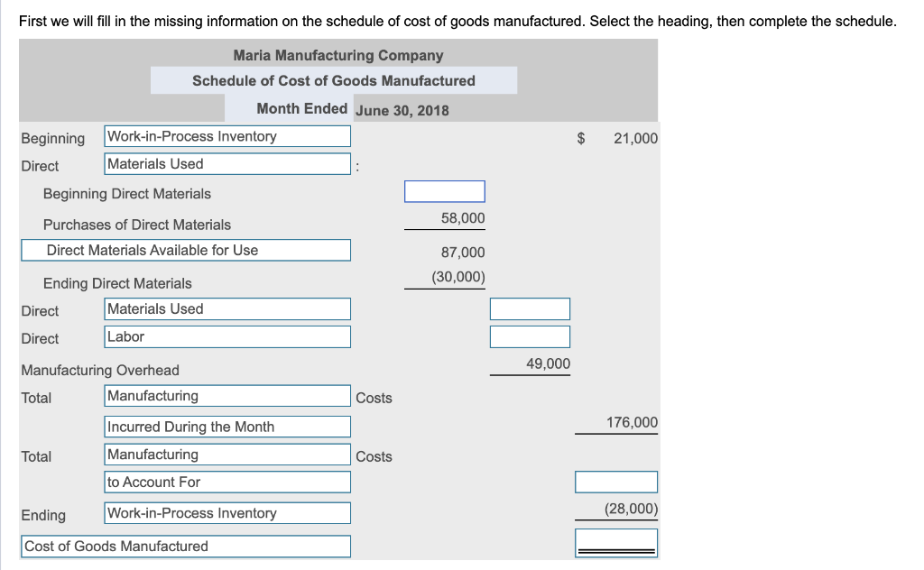Open the Direct Labor description cell
This screenshot has height=570, width=924.
tap(227, 336)
